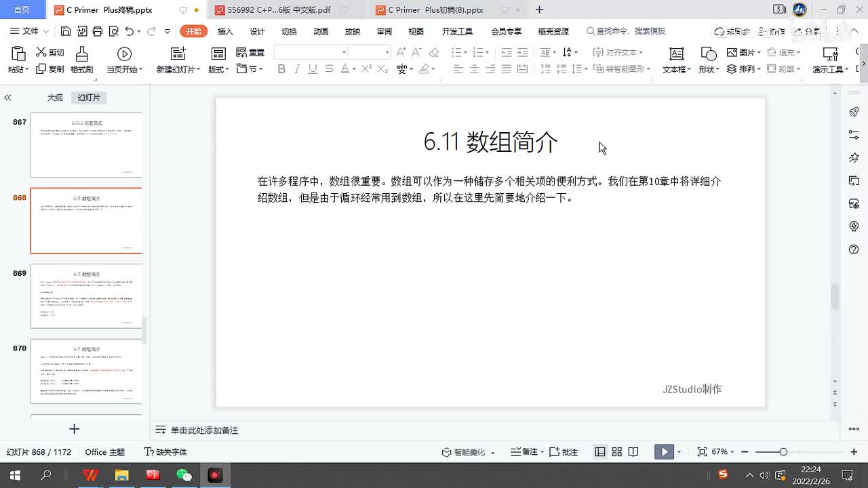Decrease the indent level
Image resolution: width=868 pixels, height=488 pixels.
pos(506,52)
